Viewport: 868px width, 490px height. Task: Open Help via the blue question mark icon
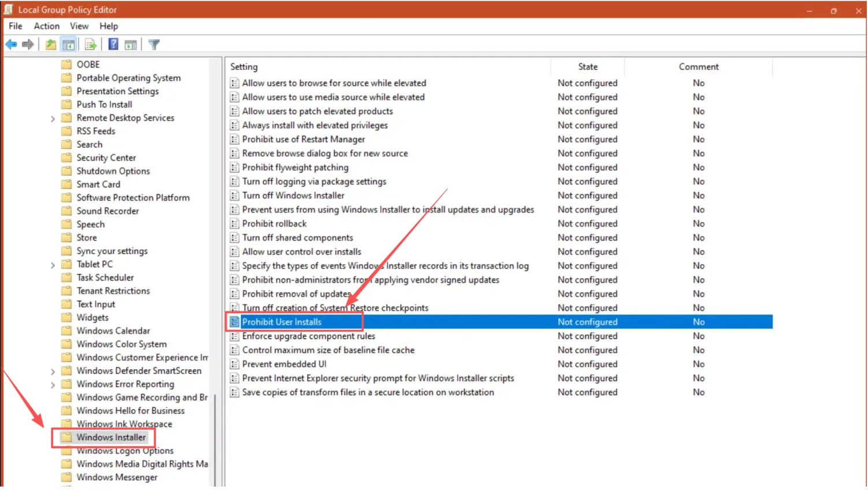(x=113, y=44)
